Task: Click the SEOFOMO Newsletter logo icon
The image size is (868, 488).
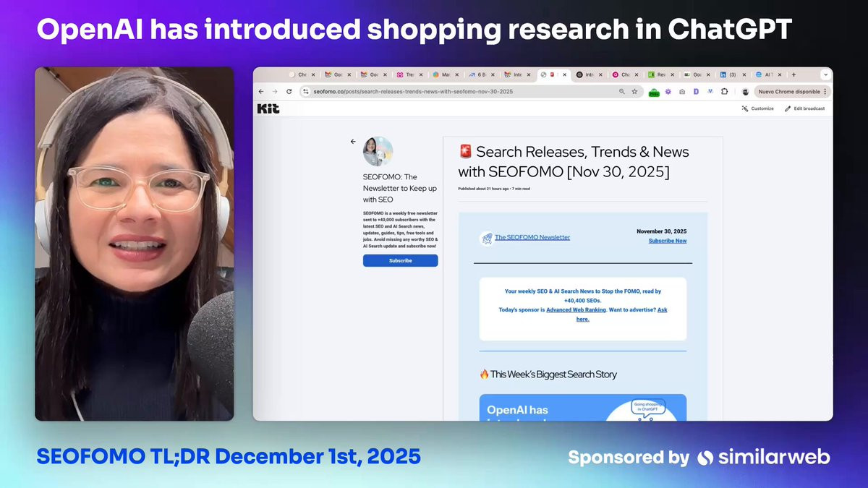Action: click(486, 237)
